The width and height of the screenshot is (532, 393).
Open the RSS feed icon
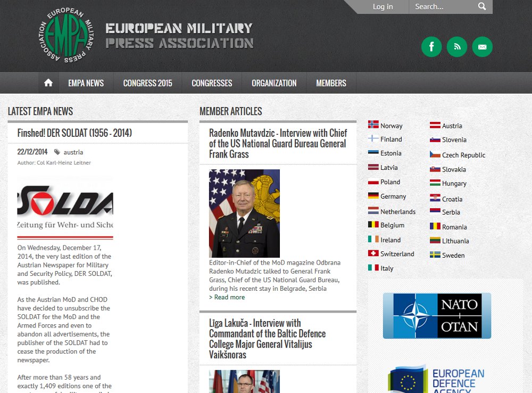point(456,47)
